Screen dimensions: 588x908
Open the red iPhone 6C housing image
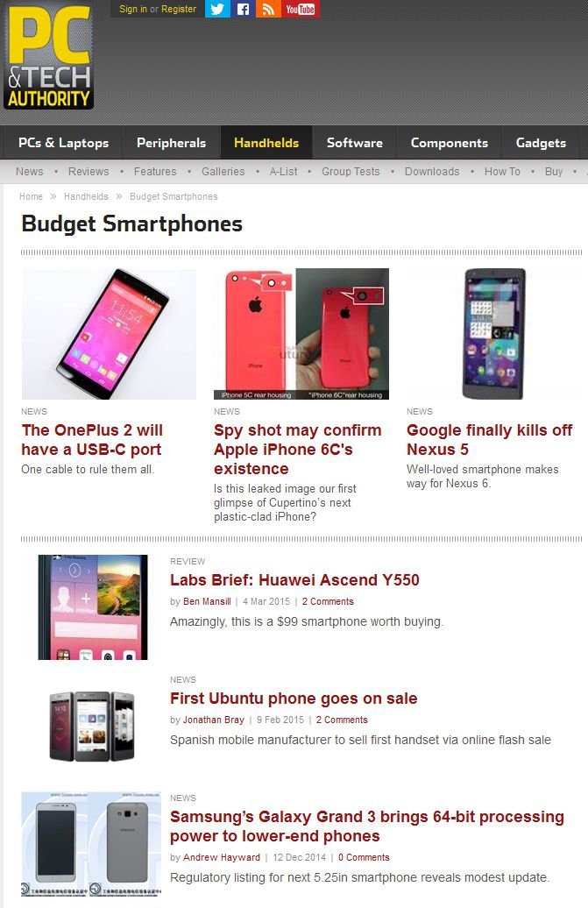[x=301, y=334]
